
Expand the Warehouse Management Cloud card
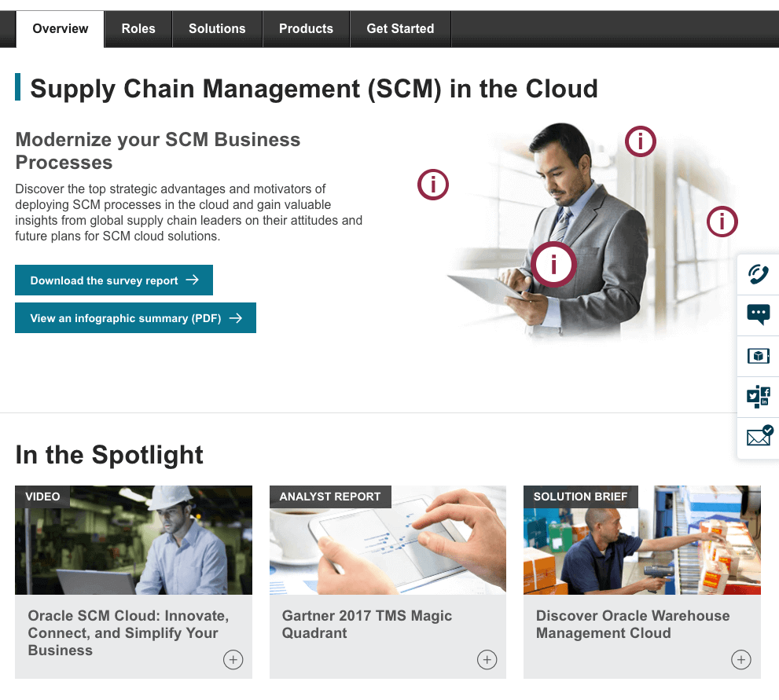point(740,660)
